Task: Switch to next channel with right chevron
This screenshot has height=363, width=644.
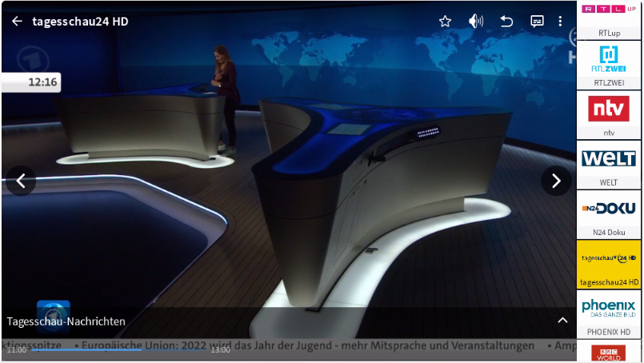Action: pos(556,181)
